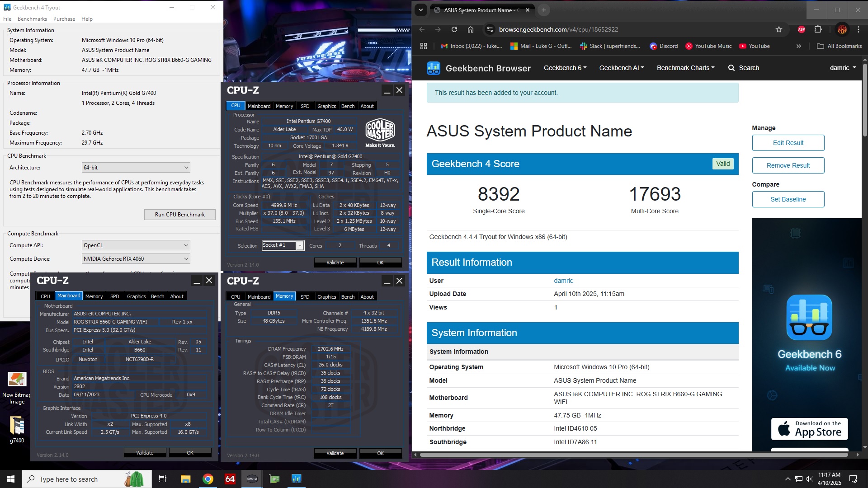Click the CPU-Z taskbar icon

coord(252,479)
